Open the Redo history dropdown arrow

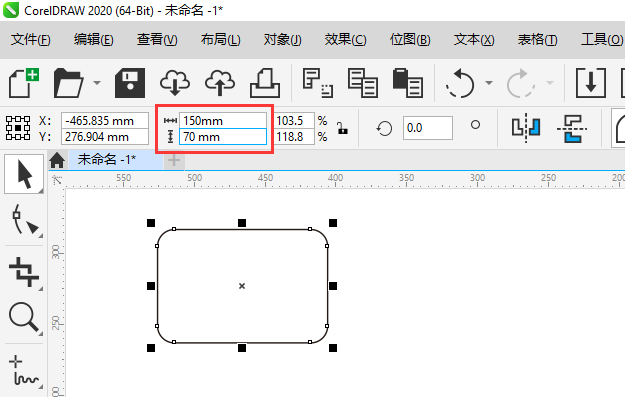click(x=550, y=83)
